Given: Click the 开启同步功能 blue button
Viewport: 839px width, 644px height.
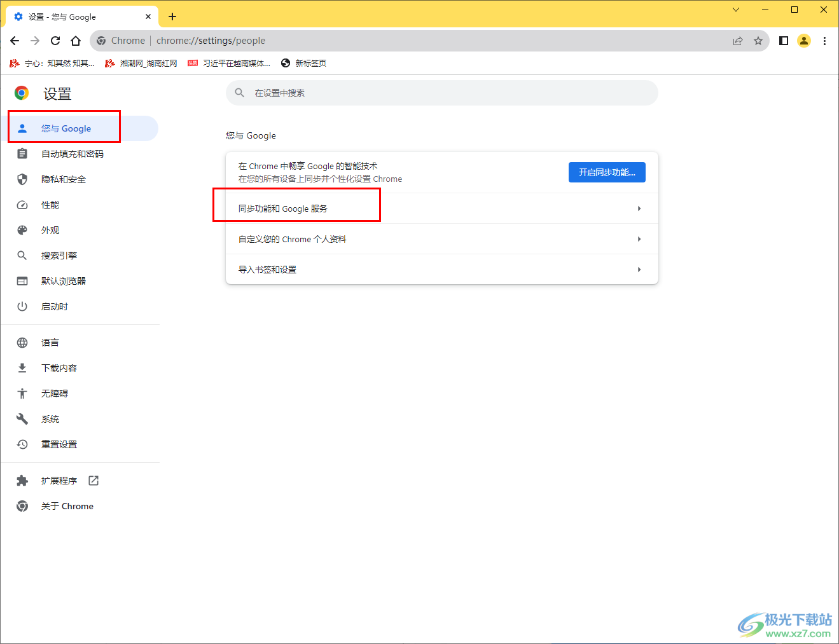Looking at the screenshot, I should (607, 172).
